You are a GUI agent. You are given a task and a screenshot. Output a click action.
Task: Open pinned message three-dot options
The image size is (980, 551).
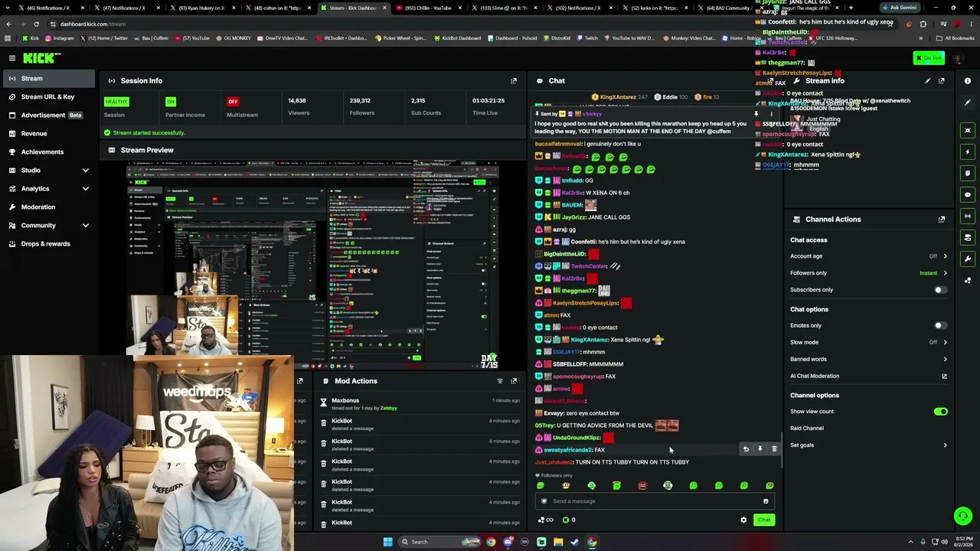pyautogui.click(x=771, y=114)
